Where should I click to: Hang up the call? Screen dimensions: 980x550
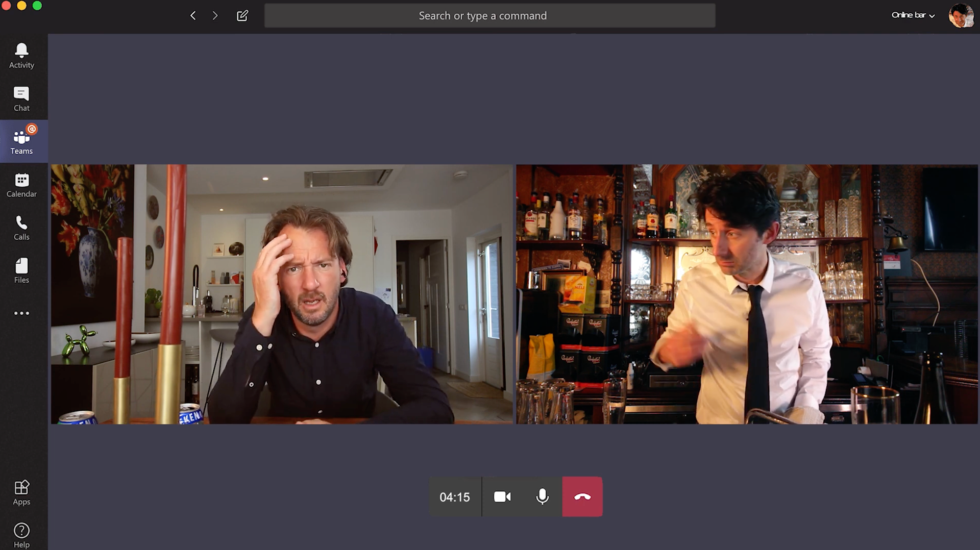[582, 496]
